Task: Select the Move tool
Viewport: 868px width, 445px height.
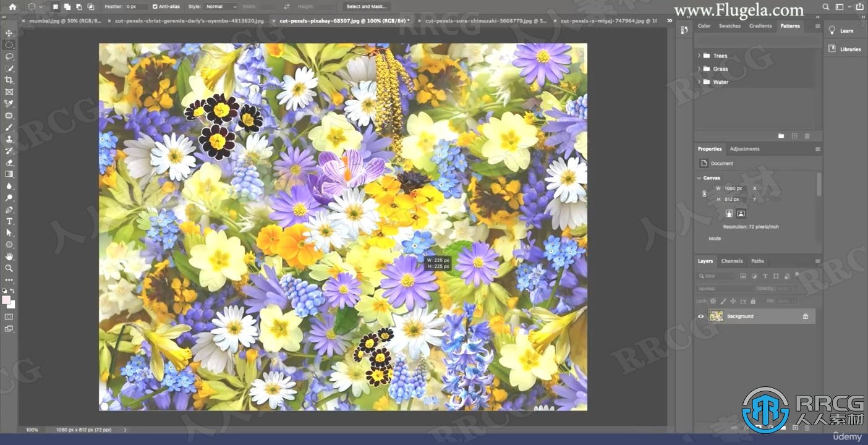Action: (x=9, y=33)
